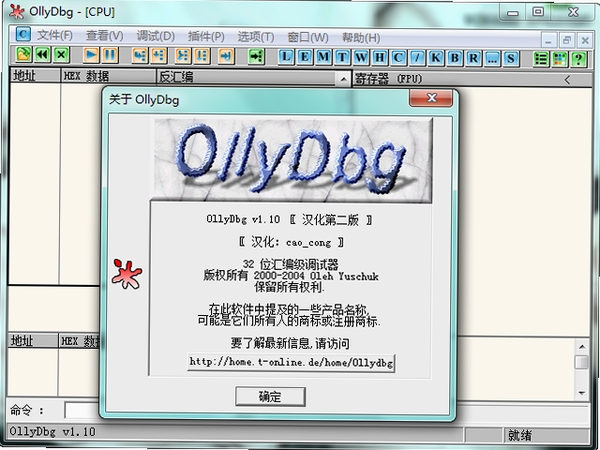Click the Run program play icon
600x450 pixels.
click(x=91, y=55)
